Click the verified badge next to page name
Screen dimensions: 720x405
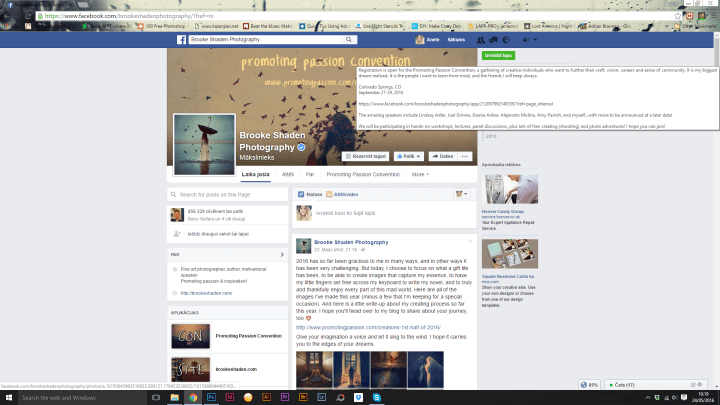click(x=301, y=147)
